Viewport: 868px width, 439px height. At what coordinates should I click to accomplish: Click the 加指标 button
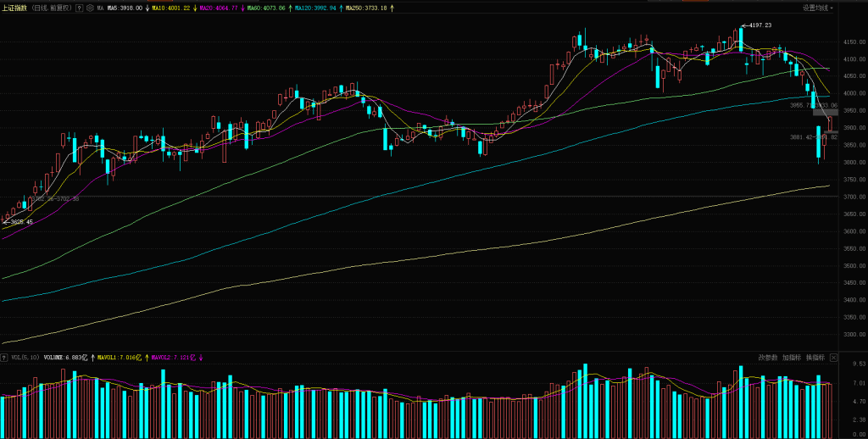pos(792,358)
